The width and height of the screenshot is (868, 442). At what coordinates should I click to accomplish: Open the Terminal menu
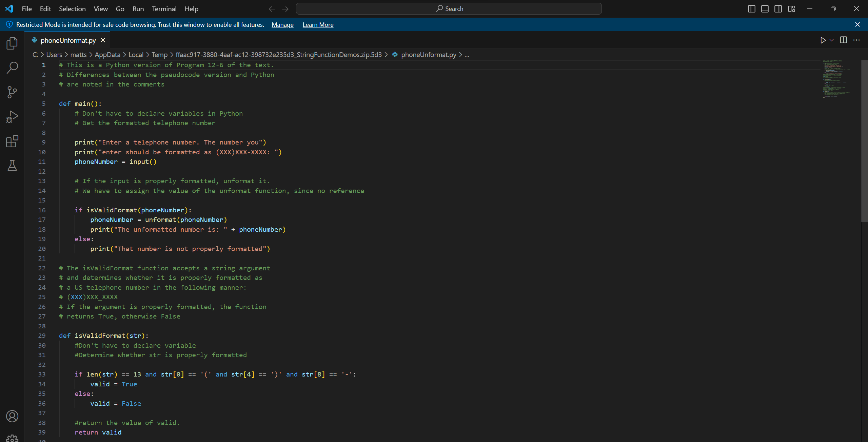point(164,9)
